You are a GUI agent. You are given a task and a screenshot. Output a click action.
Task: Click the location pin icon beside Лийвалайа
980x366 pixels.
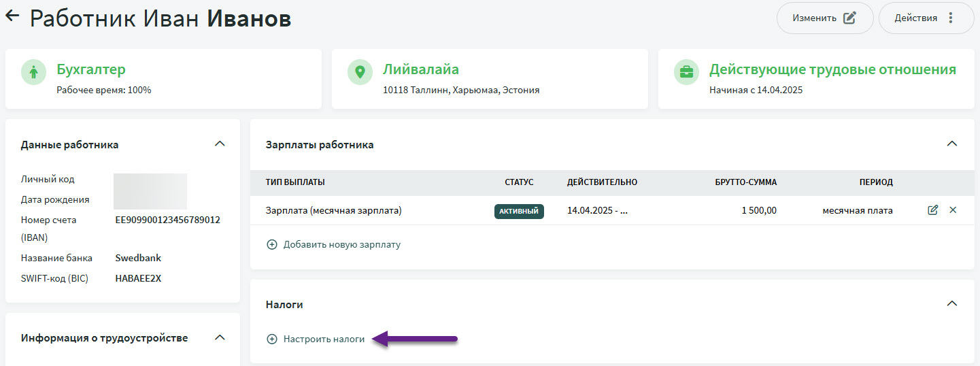[x=360, y=72]
